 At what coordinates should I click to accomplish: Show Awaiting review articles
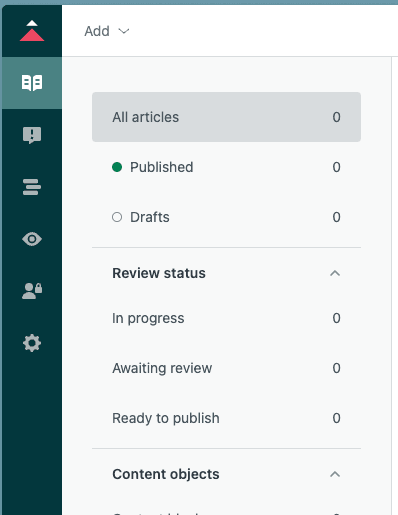point(226,368)
